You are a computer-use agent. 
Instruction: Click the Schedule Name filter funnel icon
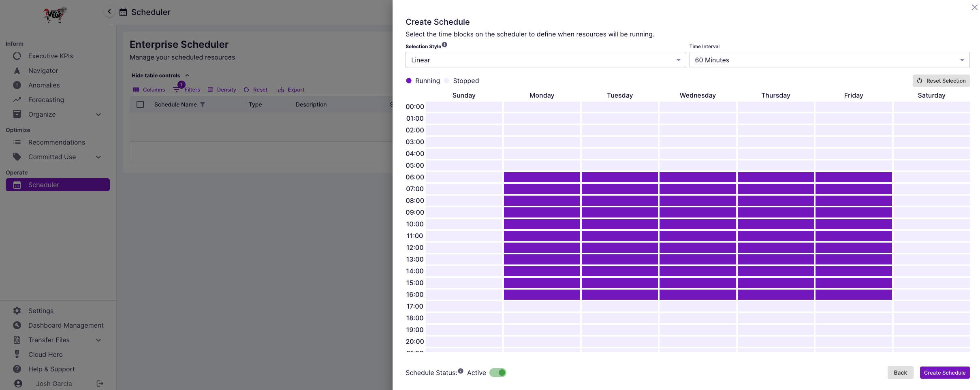203,104
